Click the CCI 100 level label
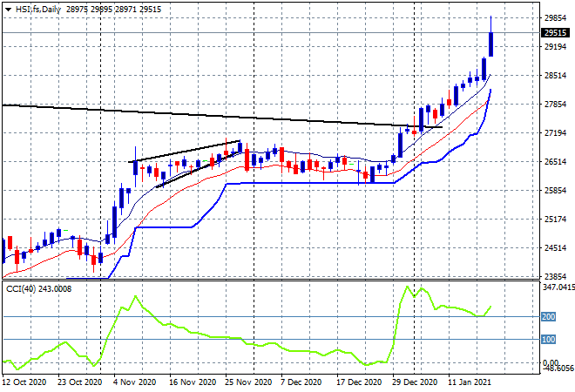This screenshot has width=575, height=392. 549,340
